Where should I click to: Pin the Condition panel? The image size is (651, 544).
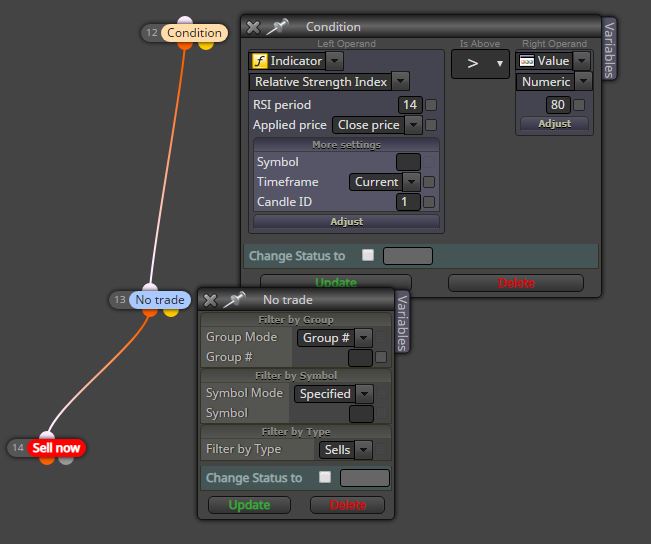click(x=277, y=27)
